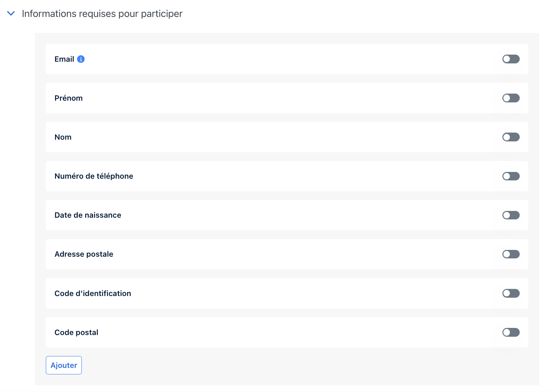Enable the Adresse postale switch

tap(511, 254)
